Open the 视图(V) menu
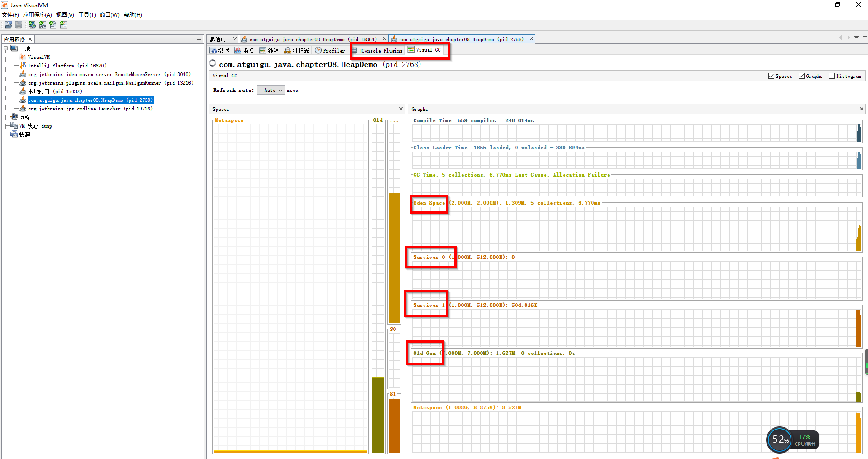Image resolution: width=868 pixels, height=459 pixels. coord(65,15)
